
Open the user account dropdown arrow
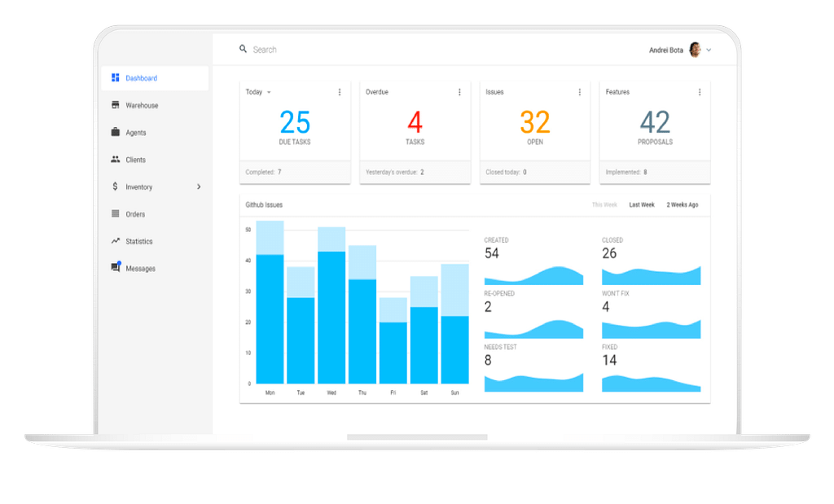[709, 50]
